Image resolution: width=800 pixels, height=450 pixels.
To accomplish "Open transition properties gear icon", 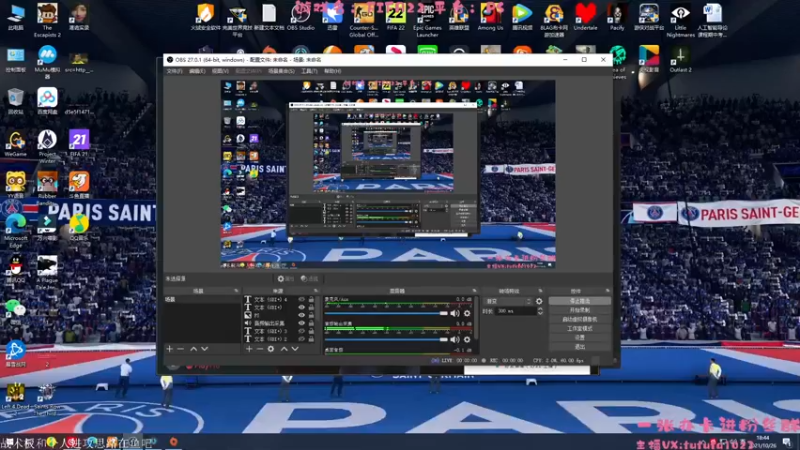I will coord(539,302).
